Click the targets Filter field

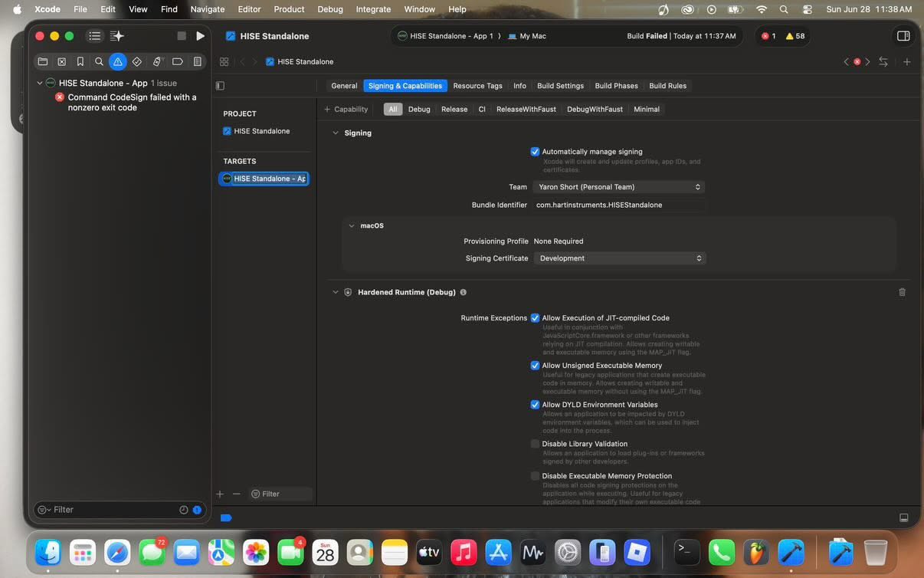(x=280, y=494)
